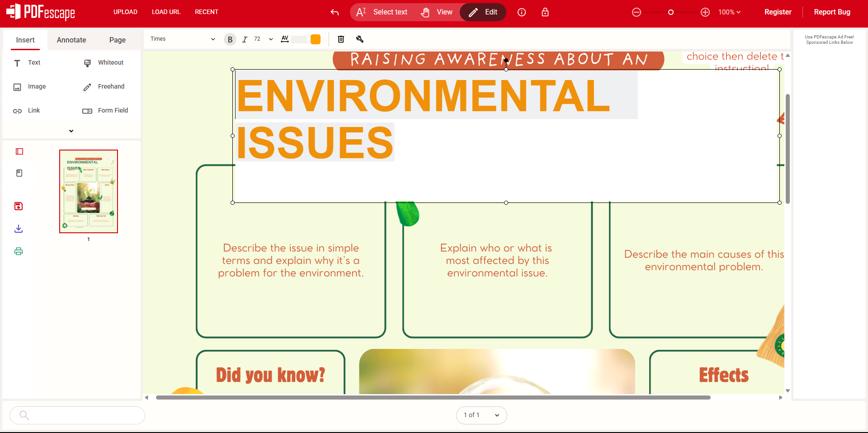
Task: Zoom out with minus icon
Action: click(x=637, y=12)
